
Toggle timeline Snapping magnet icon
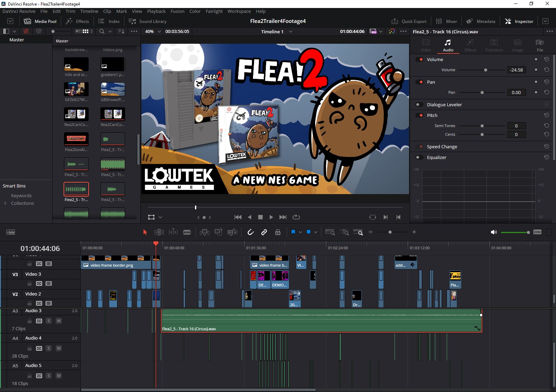[x=251, y=232]
